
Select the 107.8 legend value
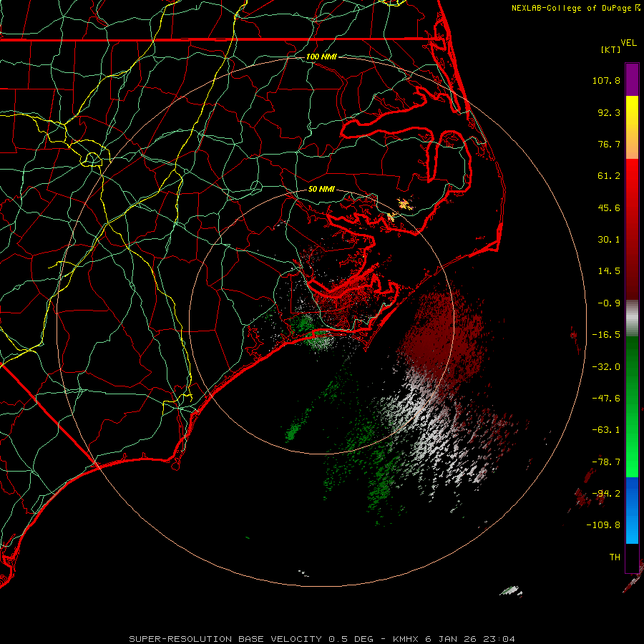coord(606,80)
